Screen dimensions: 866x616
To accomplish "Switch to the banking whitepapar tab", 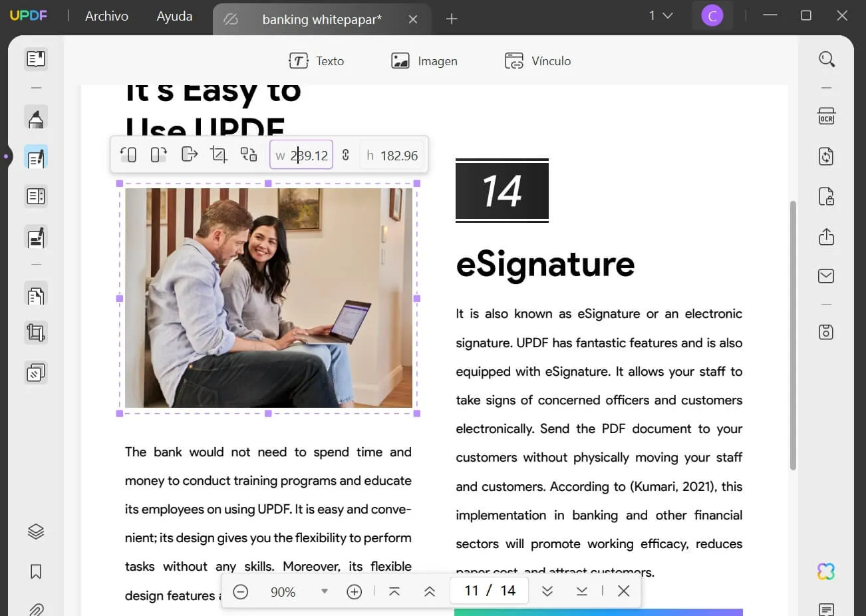I will (322, 19).
